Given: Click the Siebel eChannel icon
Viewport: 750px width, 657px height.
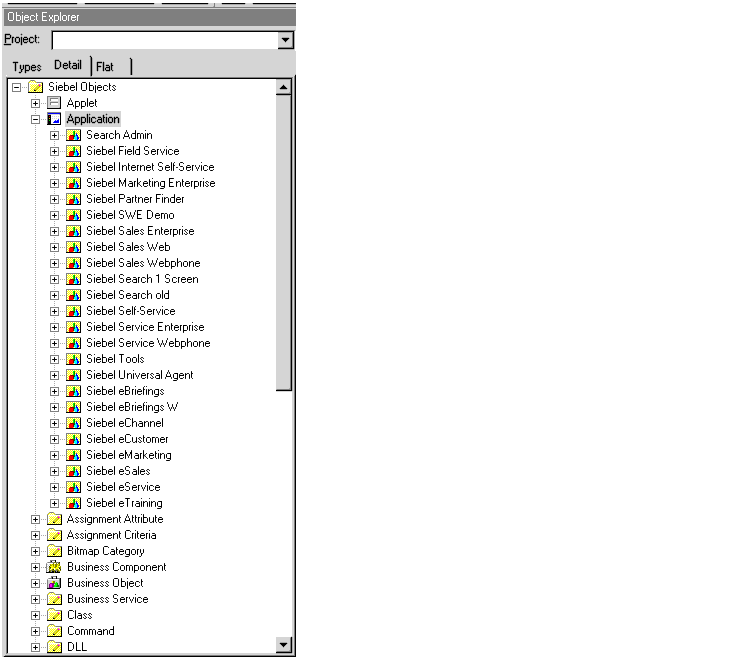Looking at the screenshot, I should [x=73, y=423].
